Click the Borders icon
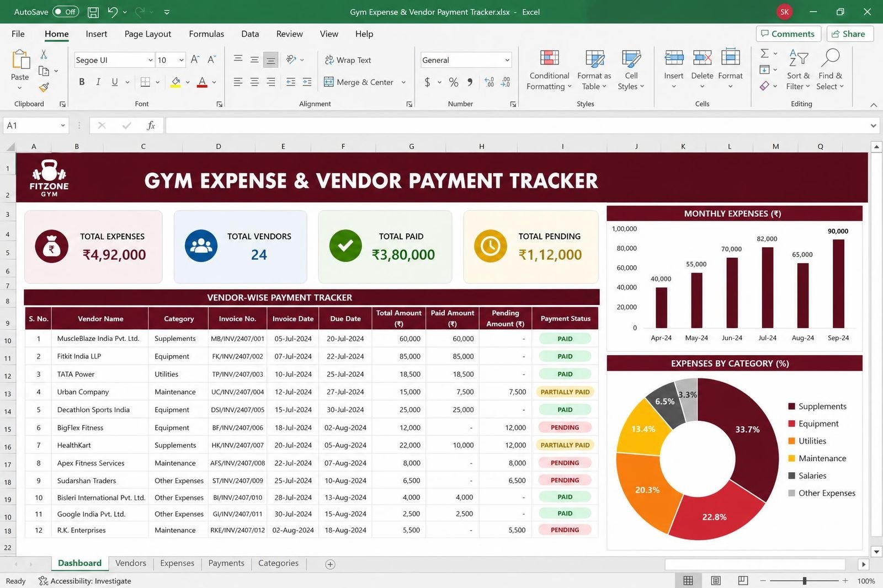The height and width of the screenshot is (588, 883). point(145,82)
